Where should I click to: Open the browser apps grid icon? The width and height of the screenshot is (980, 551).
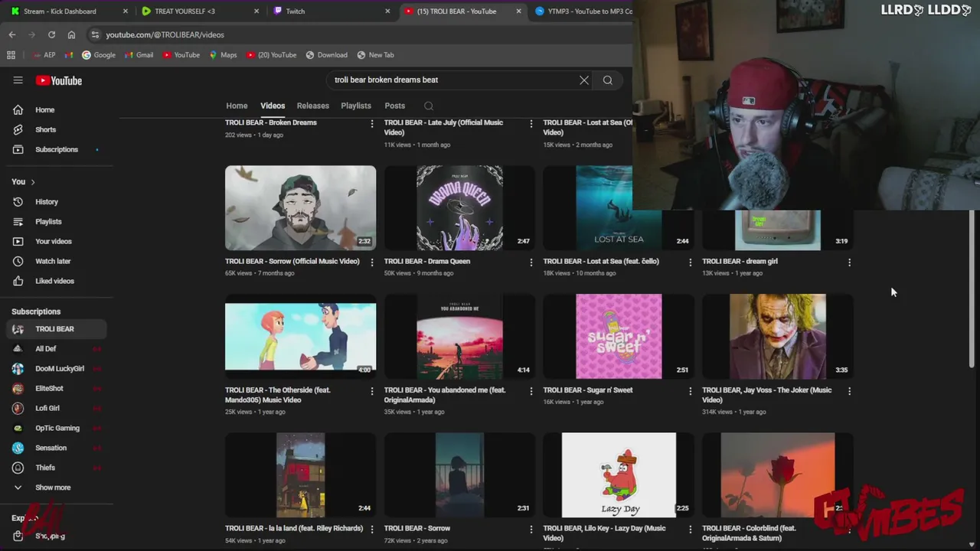[11, 55]
